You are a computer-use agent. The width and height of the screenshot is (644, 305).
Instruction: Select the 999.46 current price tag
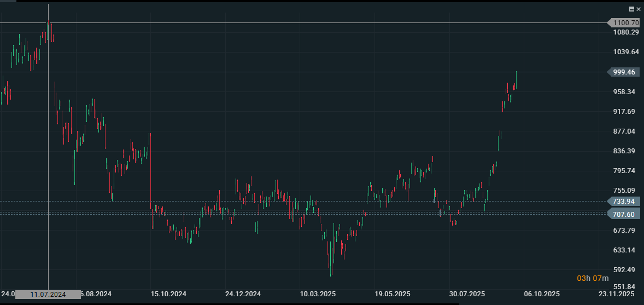click(x=624, y=72)
